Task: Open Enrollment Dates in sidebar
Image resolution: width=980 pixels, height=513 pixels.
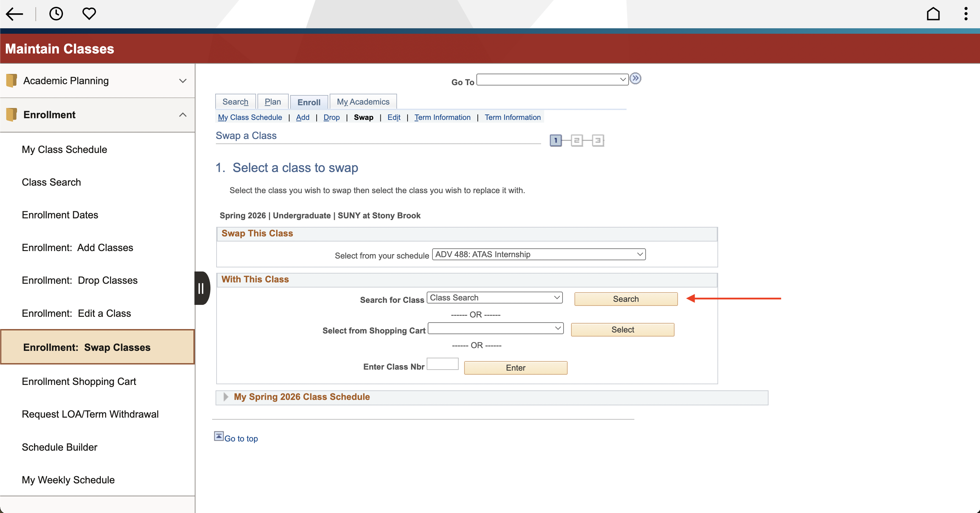Action: click(x=60, y=215)
